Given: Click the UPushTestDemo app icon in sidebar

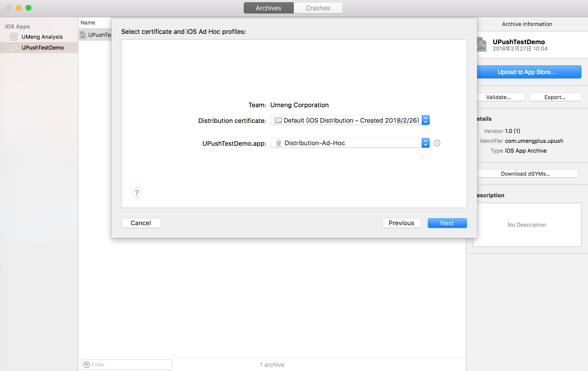Looking at the screenshot, I should coord(14,48).
